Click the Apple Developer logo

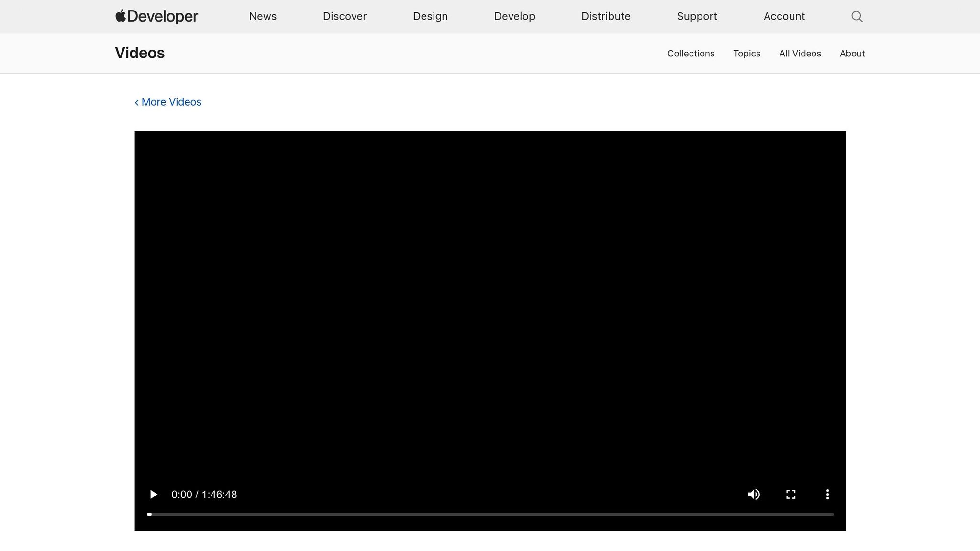pyautogui.click(x=157, y=16)
